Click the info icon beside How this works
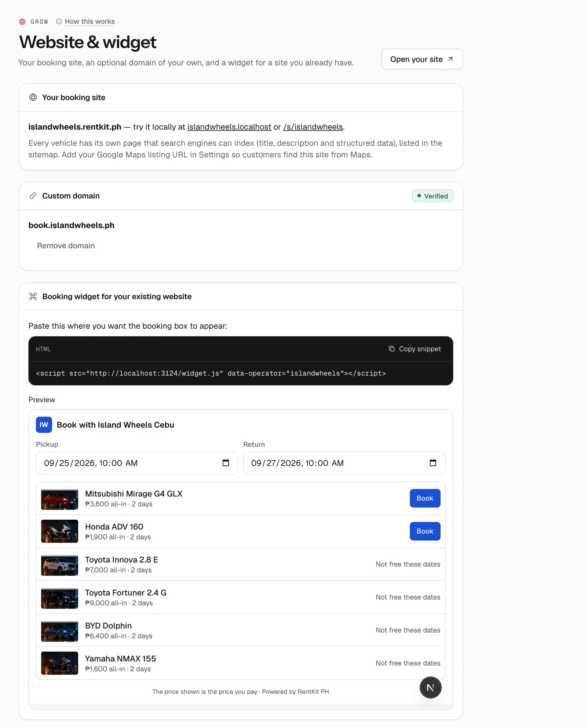This screenshot has width=587, height=728. click(x=59, y=22)
